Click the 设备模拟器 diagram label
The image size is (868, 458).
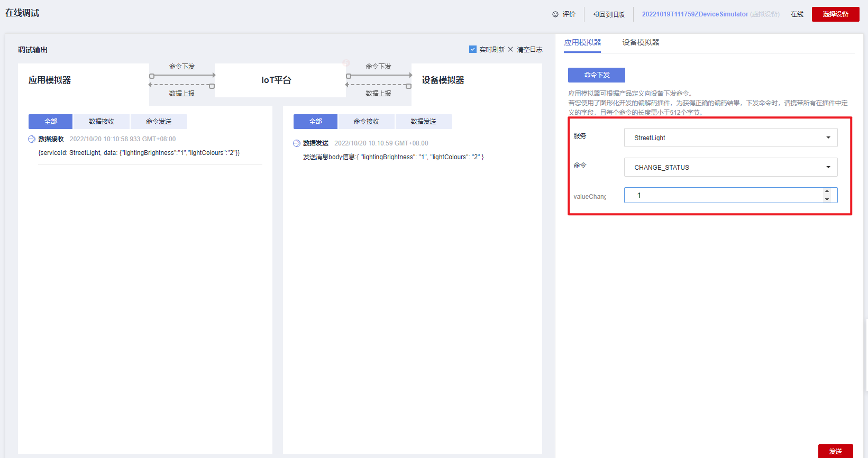click(443, 80)
